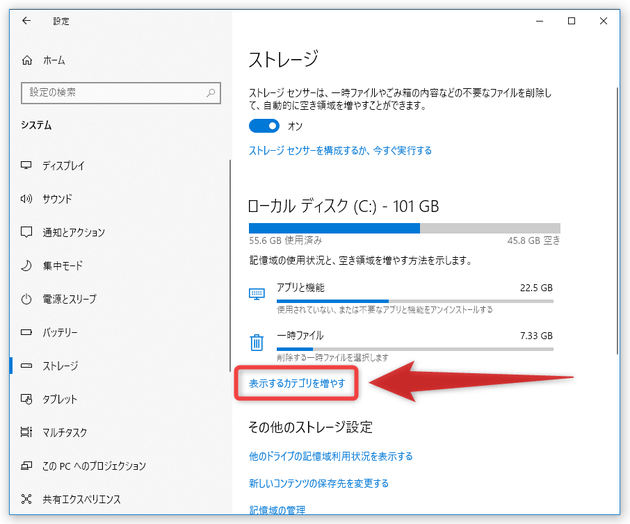Click the right content pane scrollbar
This screenshot has height=524, width=630.
618,220
